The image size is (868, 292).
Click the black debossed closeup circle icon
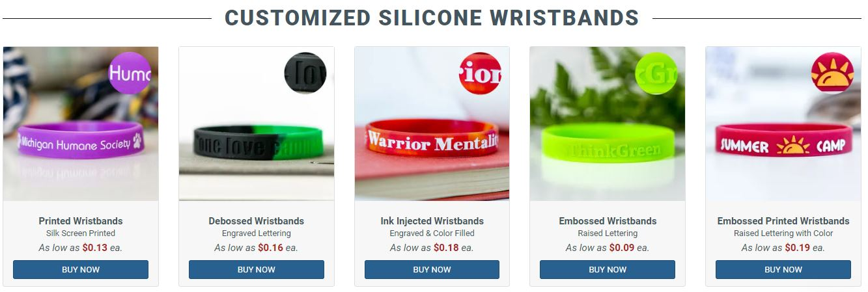305,73
